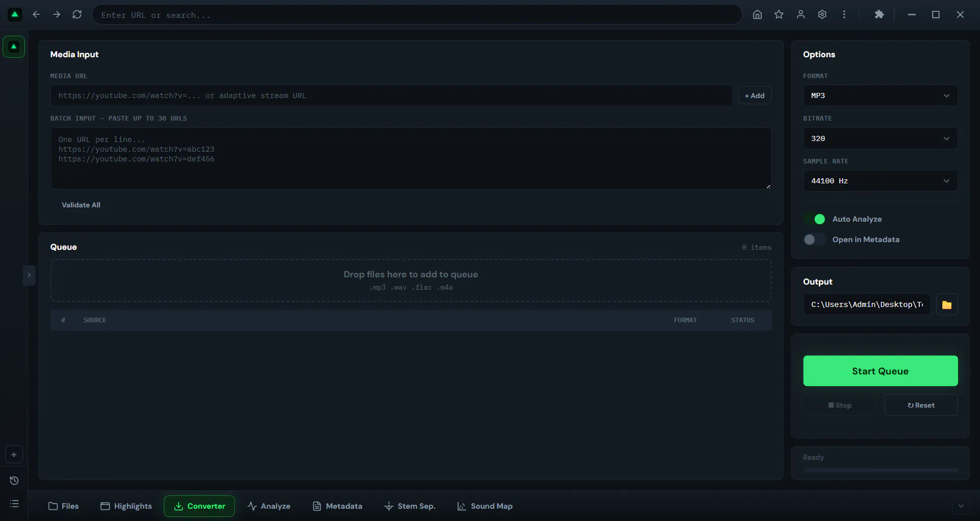Toggle Auto Analyze switch off

[815, 219]
